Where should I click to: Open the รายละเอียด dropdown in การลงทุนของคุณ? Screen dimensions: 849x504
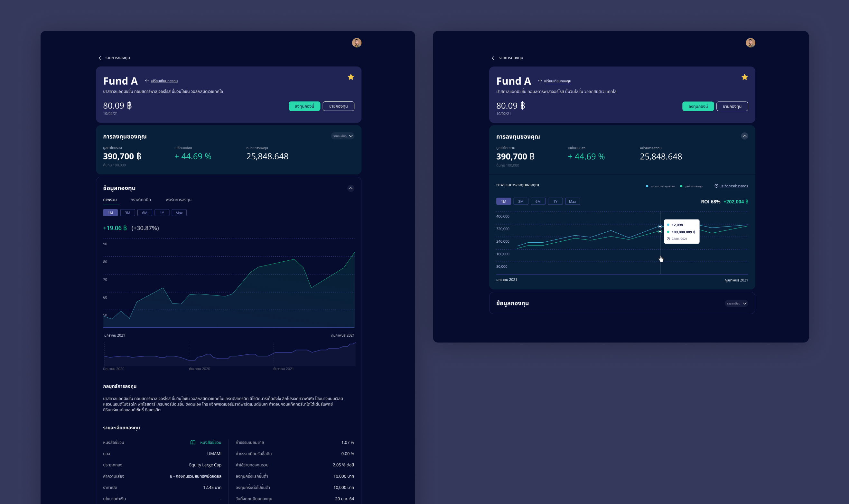(342, 136)
